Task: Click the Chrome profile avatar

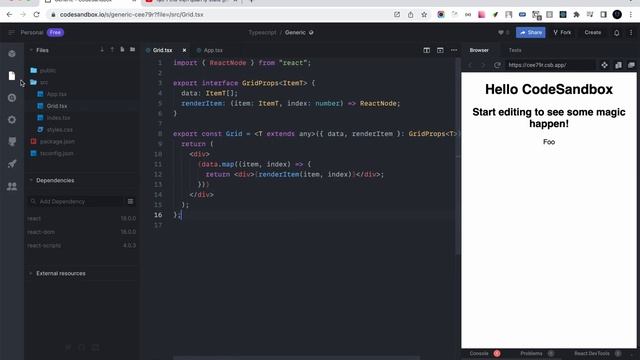Action: (617, 15)
